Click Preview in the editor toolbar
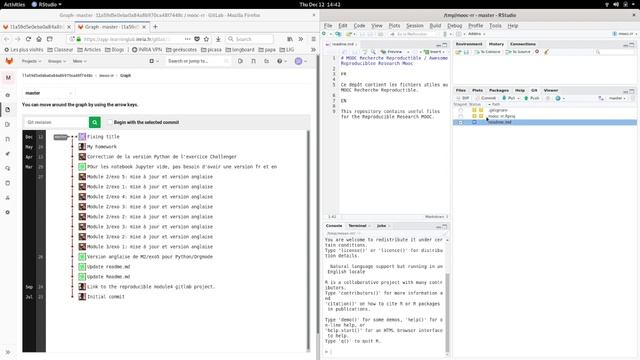This screenshot has width=640, height=360. tap(391, 52)
